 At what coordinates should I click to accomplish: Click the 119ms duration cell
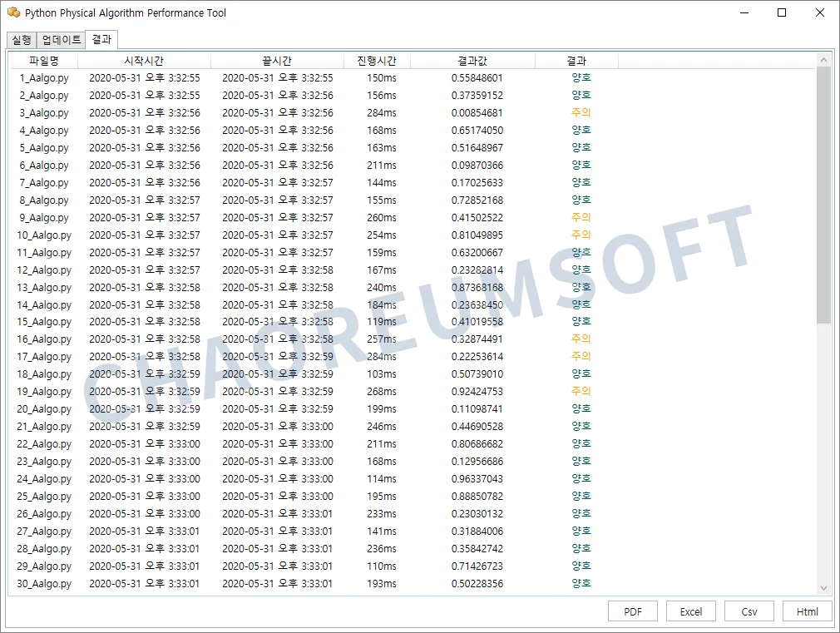(382, 322)
